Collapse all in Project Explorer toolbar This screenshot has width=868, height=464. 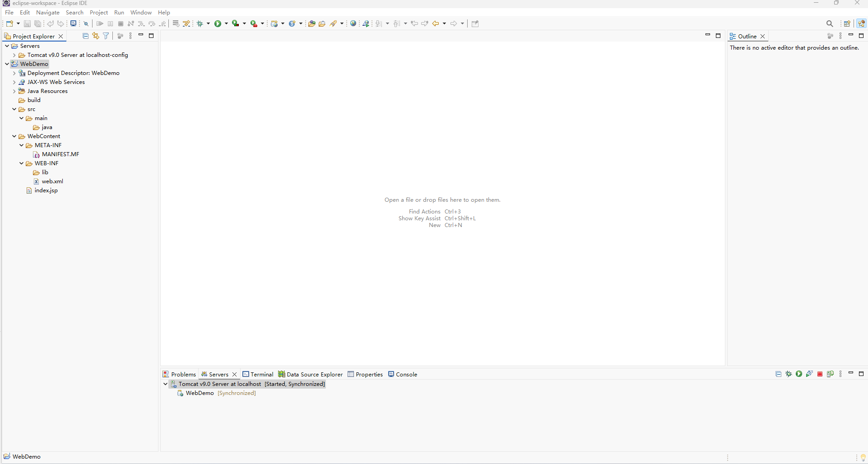tap(85, 36)
